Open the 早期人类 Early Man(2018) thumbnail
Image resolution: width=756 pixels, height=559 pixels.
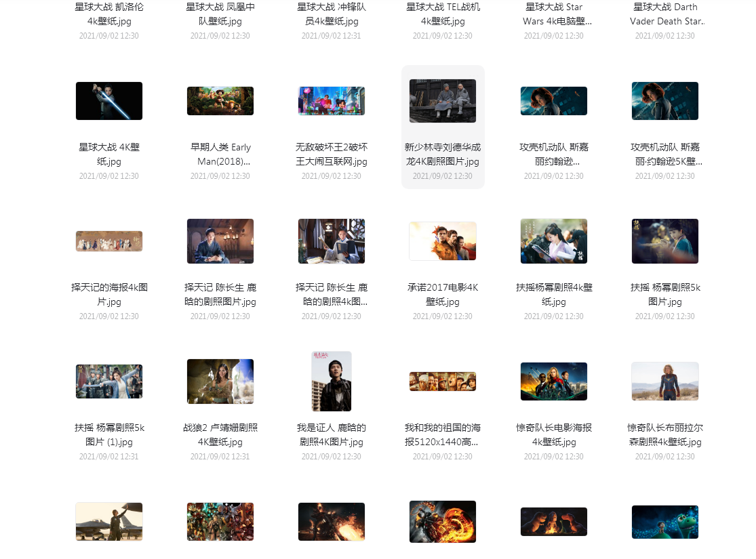[220, 101]
